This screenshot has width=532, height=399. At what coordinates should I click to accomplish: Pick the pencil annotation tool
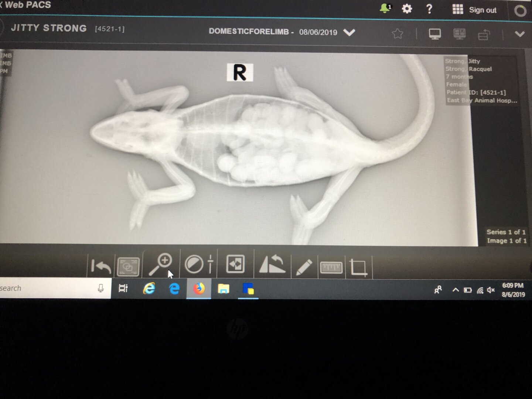[x=304, y=267]
